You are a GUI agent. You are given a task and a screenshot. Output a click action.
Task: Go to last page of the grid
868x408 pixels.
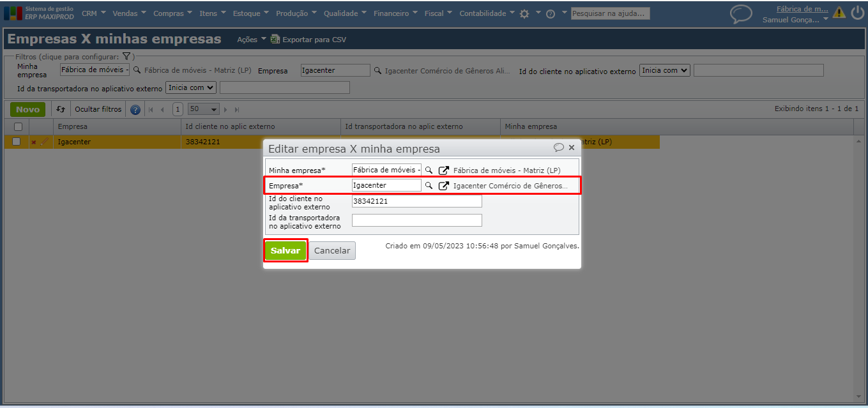pyautogui.click(x=237, y=110)
